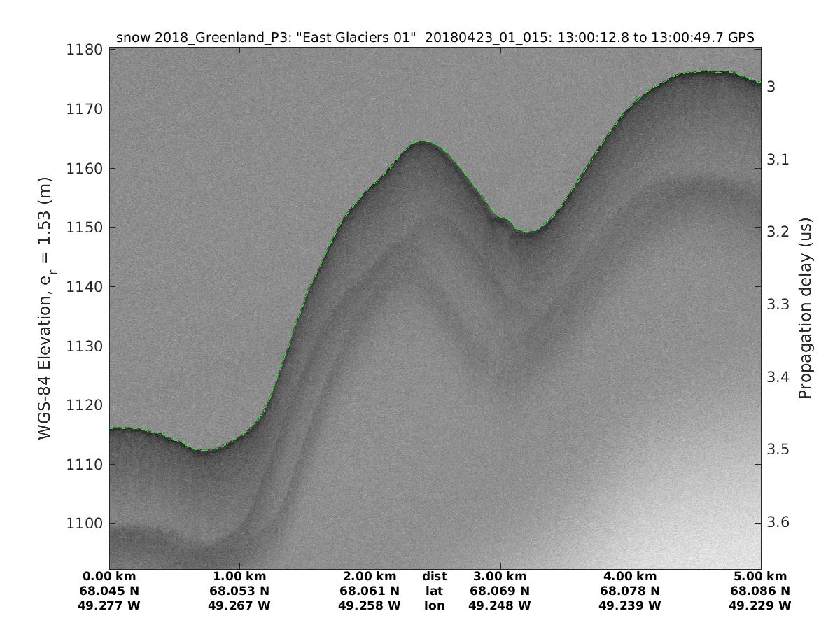Viewport: 840px width, 630px height.
Task: Click the 49.258 W longitude label
Action: pos(370,605)
